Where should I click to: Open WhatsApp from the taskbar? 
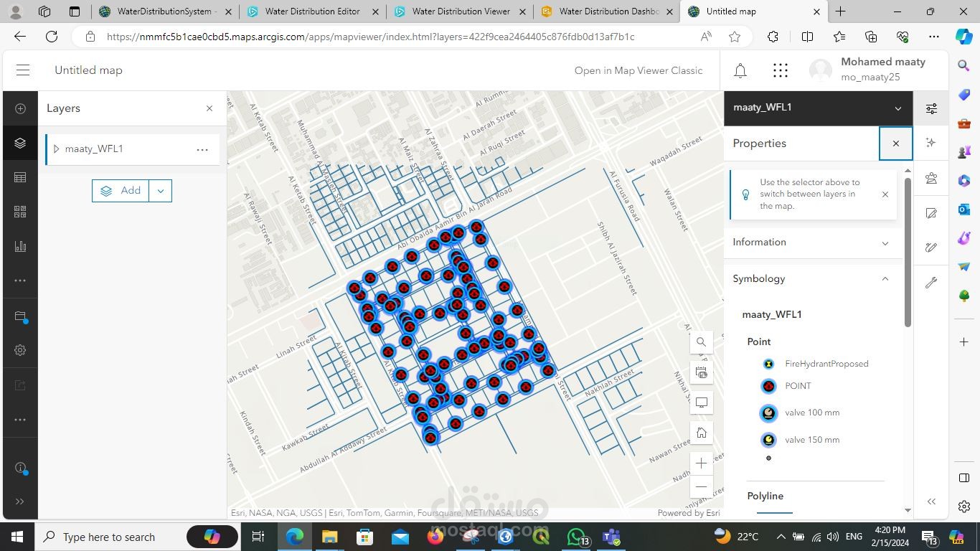576,537
